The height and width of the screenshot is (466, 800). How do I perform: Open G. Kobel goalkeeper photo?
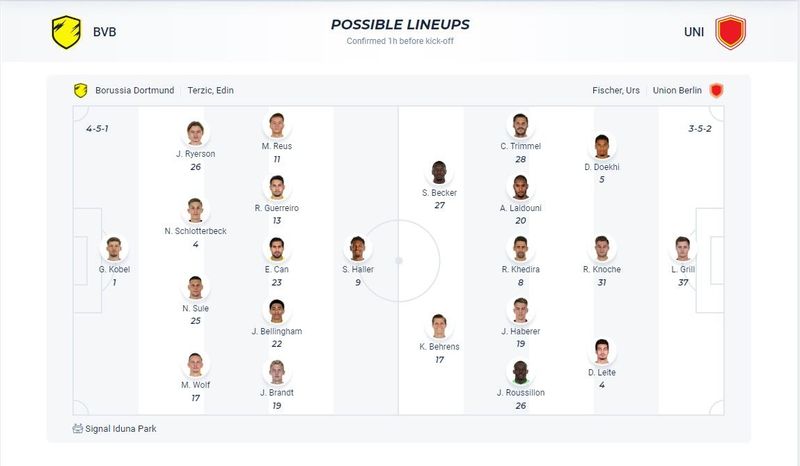114,249
